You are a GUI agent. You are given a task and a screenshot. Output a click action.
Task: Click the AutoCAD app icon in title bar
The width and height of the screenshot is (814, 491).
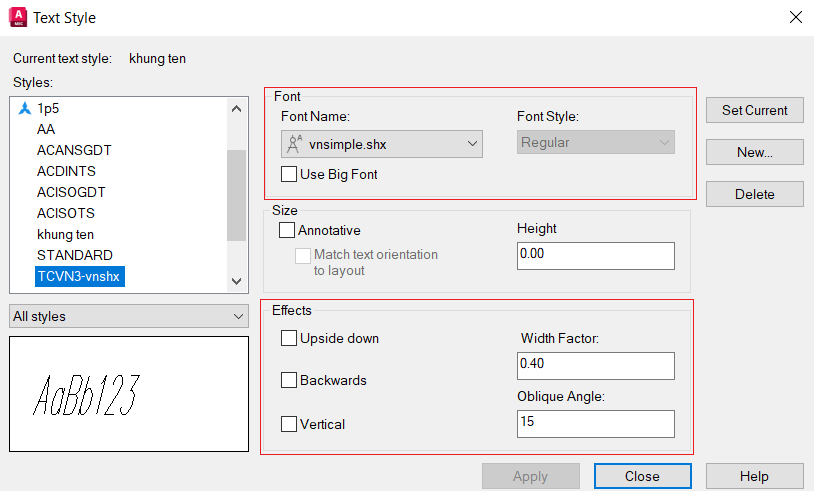[17, 17]
